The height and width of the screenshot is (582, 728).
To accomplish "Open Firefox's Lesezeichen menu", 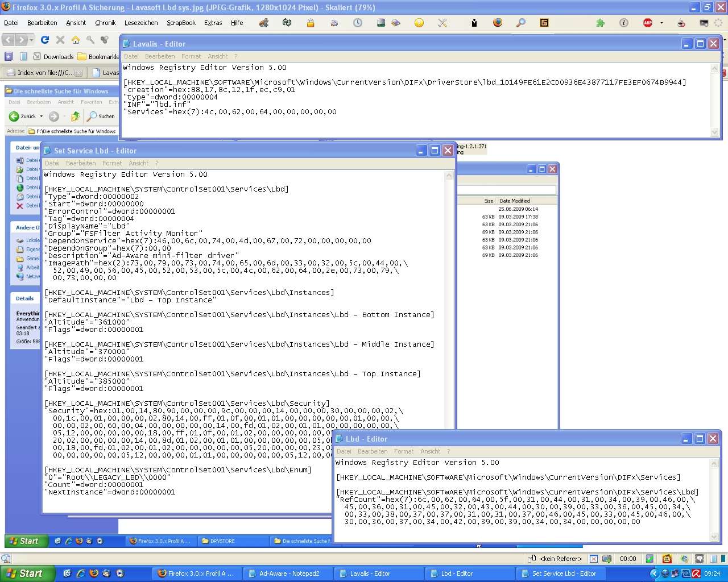I will pos(141,23).
